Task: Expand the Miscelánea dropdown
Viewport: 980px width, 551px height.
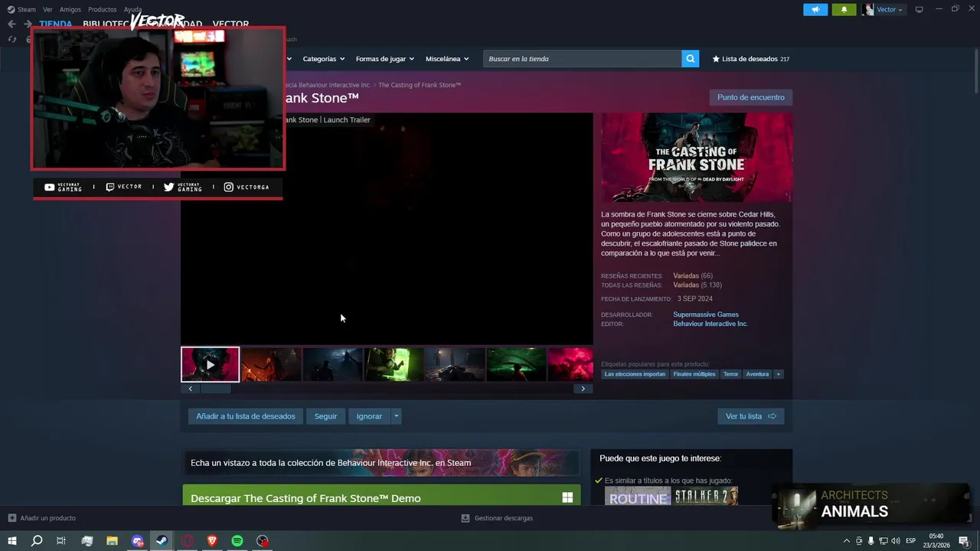Action: (447, 59)
